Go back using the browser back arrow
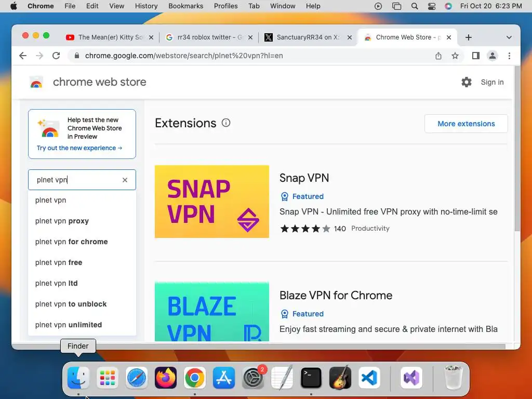The image size is (532, 399). (23, 56)
